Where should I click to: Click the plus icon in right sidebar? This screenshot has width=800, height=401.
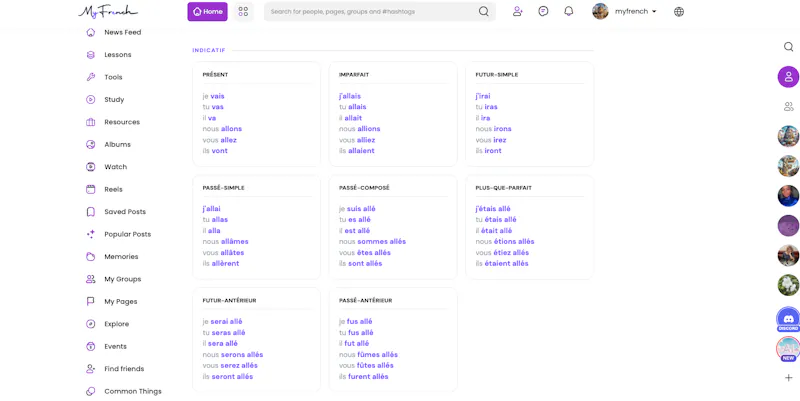coord(788,378)
